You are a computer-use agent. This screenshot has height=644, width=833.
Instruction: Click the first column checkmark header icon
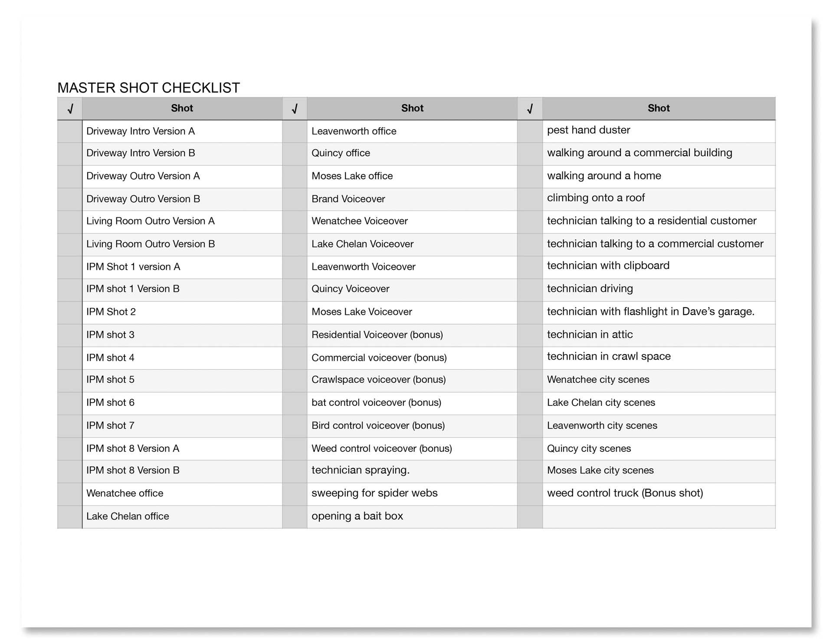(70, 108)
